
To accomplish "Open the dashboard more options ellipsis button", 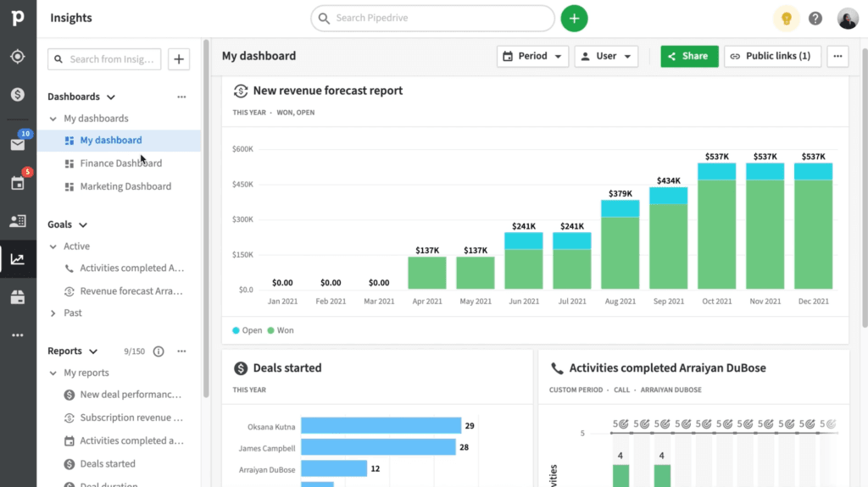I will click(x=837, y=56).
